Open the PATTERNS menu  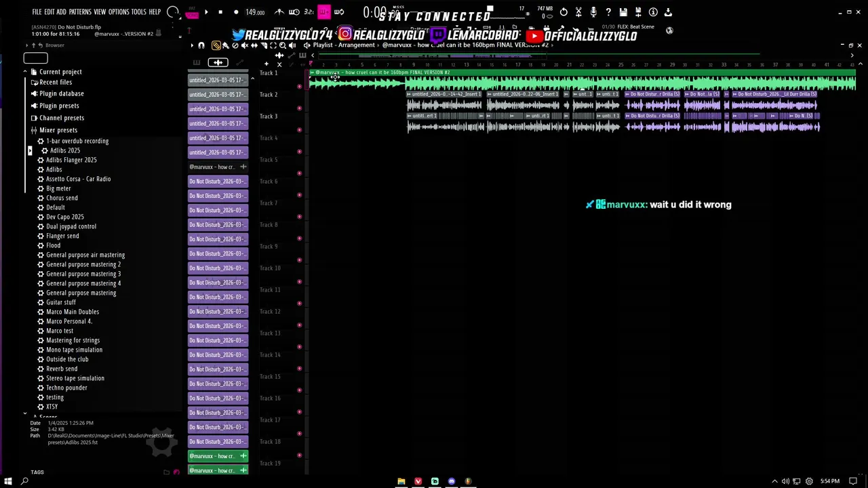pyautogui.click(x=80, y=12)
